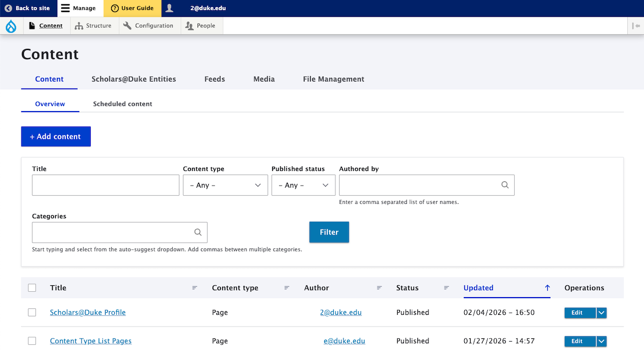
Task: Check the select-all checkbox in table header
Action: tap(32, 287)
